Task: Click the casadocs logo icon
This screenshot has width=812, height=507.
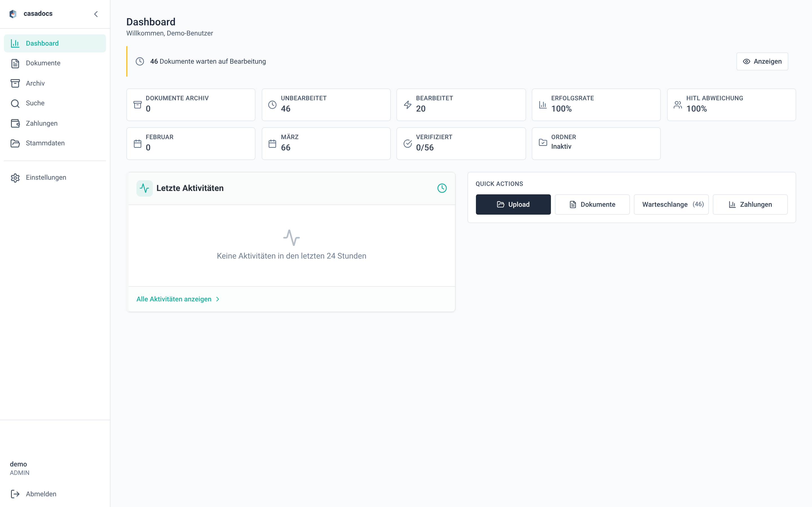Action: pyautogui.click(x=13, y=14)
